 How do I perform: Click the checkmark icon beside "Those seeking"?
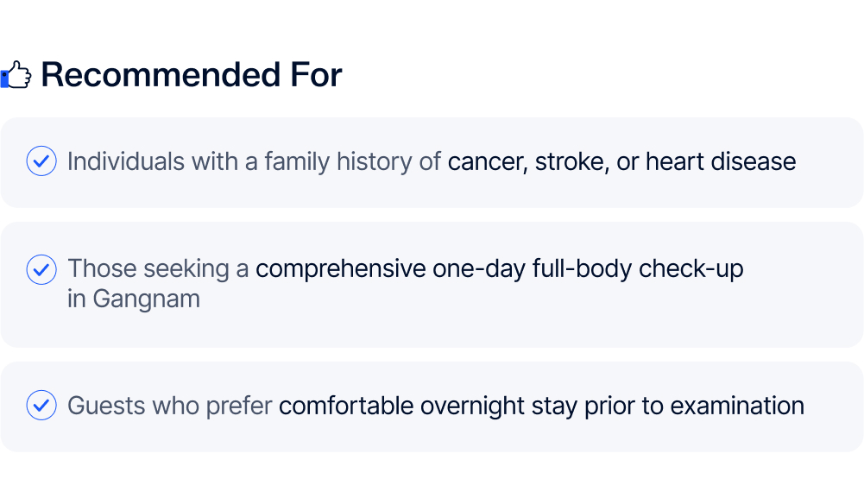click(41, 269)
